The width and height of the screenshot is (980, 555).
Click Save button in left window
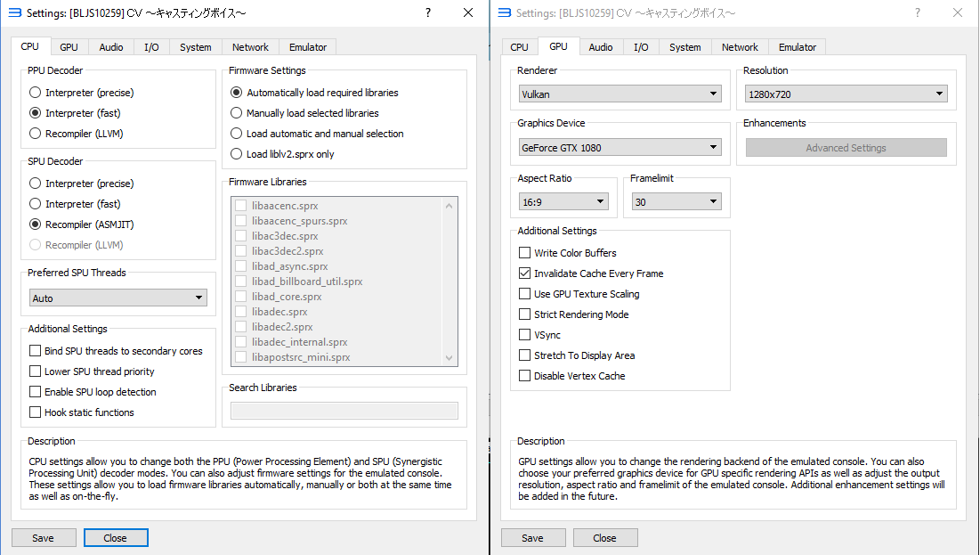43,538
